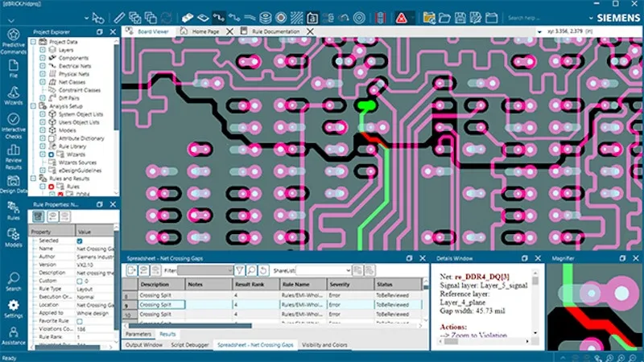644x362 pixels.
Task: Select the Diff Pairs tree item
Action: click(68, 98)
